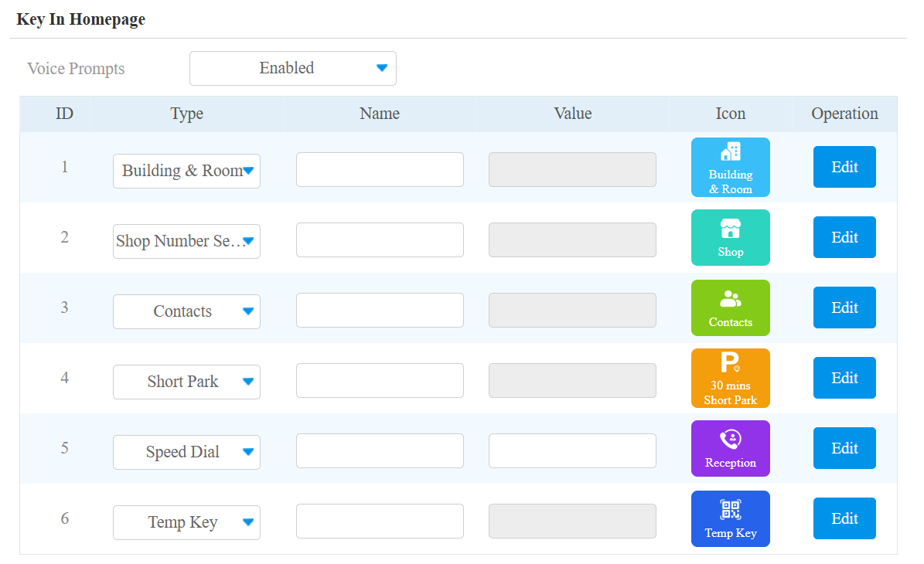This screenshot has width=924, height=564.
Task: Click the teal Shop icon tile
Action: tap(730, 237)
